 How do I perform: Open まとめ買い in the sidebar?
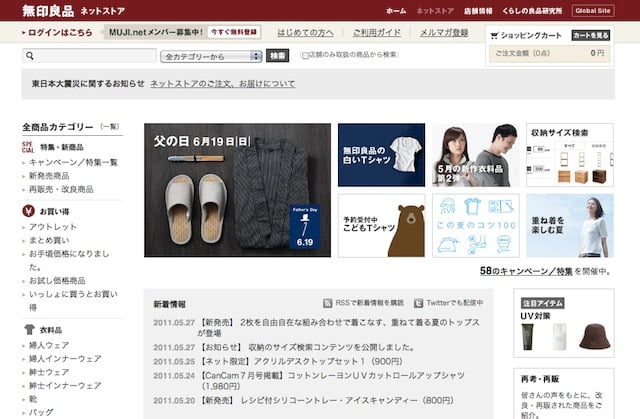pyautogui.click(x=49, y=240)
